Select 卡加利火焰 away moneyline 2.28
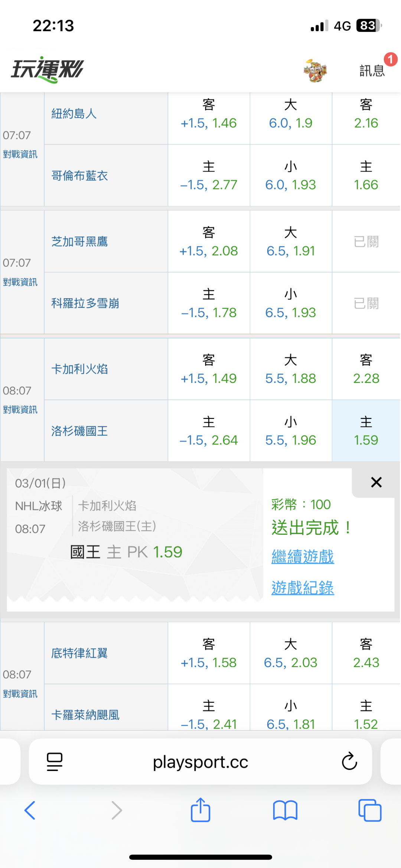Image resolution: width=401 pixels, height=868 pixels. pos(366,369)
